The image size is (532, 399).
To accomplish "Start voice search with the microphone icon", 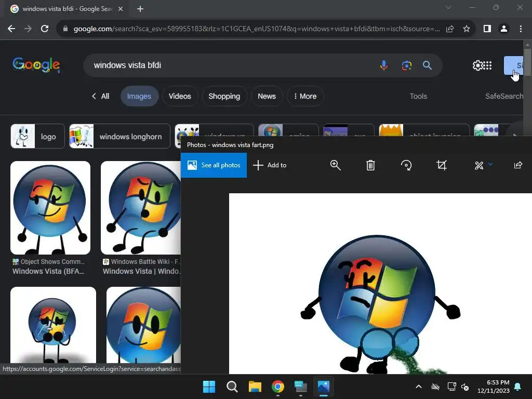I will tap(384, 65).
